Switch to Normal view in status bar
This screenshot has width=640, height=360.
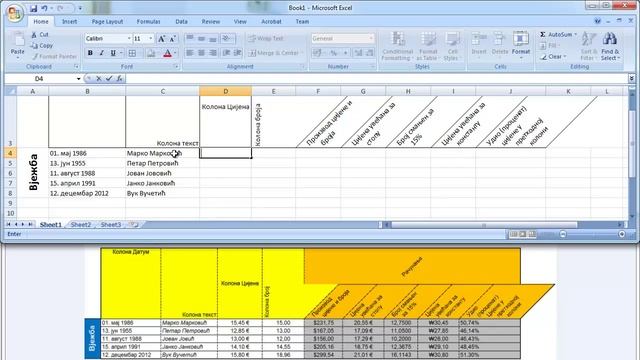point(513,234)
